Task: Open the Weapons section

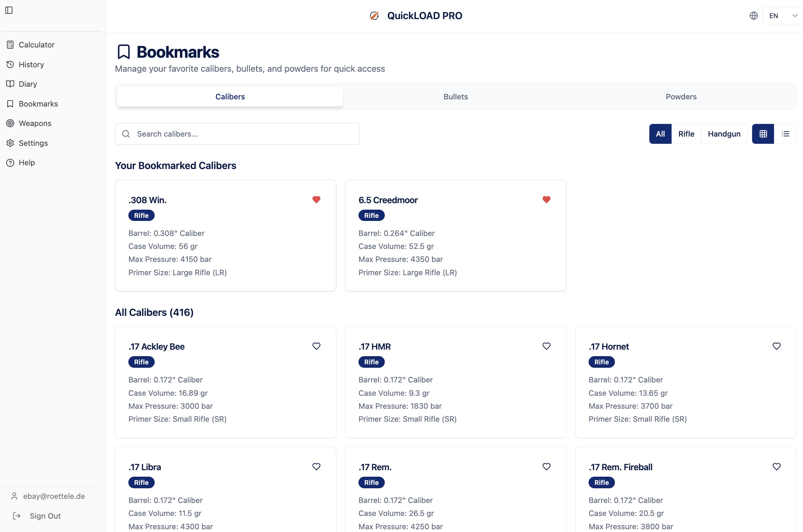Action: [35, 123]
